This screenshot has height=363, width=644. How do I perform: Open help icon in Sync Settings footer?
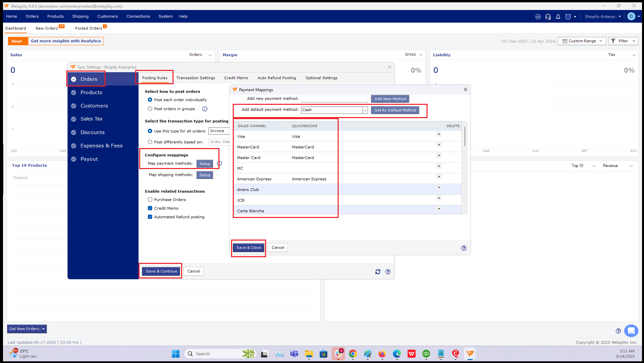388,272
